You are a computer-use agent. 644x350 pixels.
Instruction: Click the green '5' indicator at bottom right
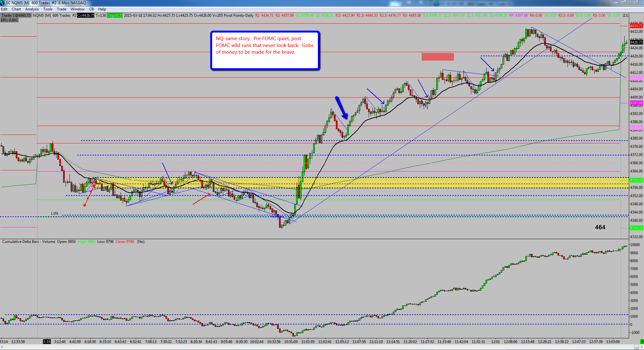point(642,341)
